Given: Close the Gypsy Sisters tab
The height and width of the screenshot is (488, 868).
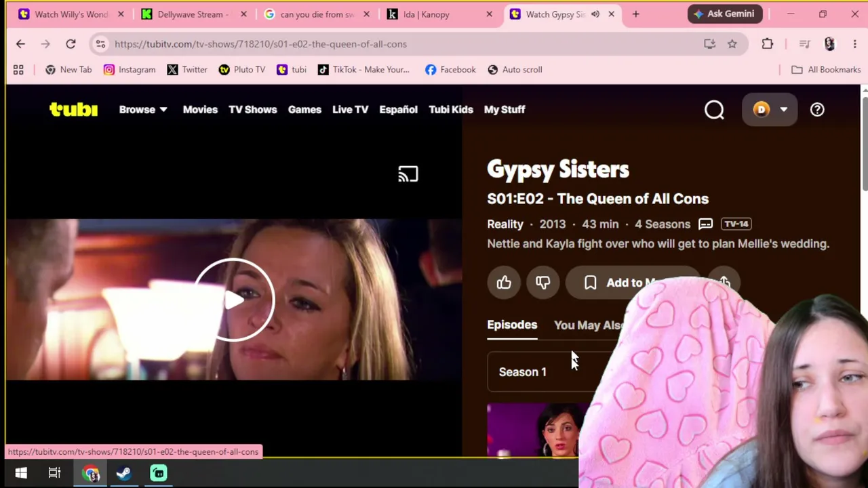Looking at the screenshot, I should (x=611, y=14).
